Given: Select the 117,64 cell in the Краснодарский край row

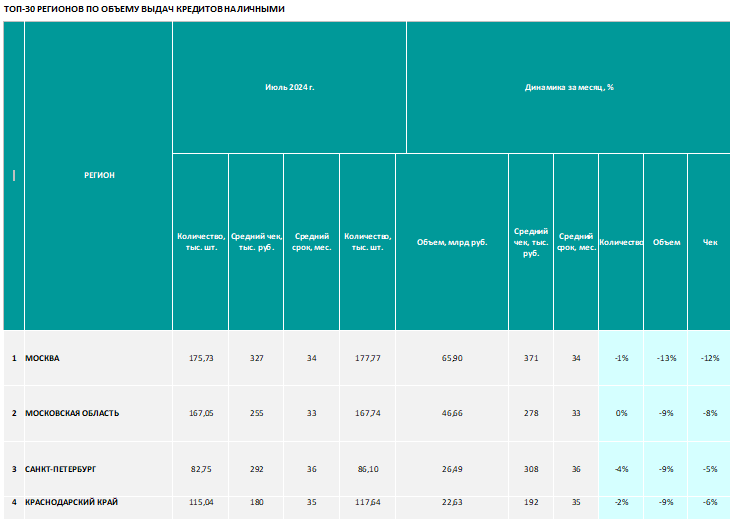Looking at the screenshot, I should (367, 502).
